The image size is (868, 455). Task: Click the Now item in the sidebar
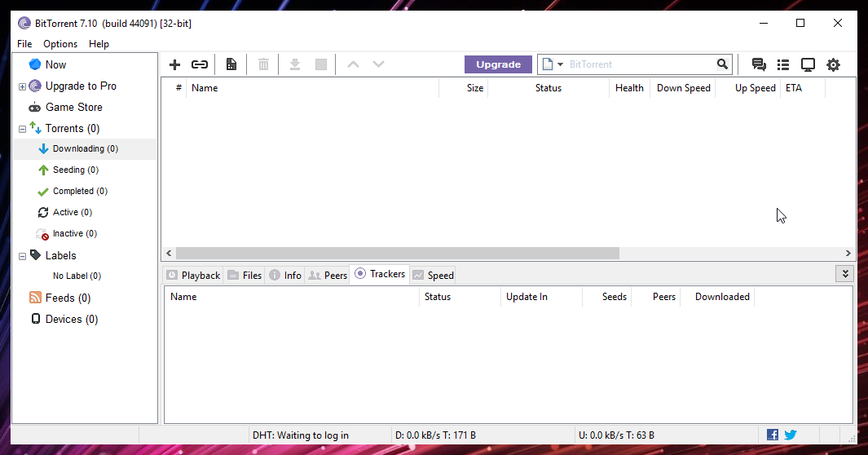click(x=56, y=64)
